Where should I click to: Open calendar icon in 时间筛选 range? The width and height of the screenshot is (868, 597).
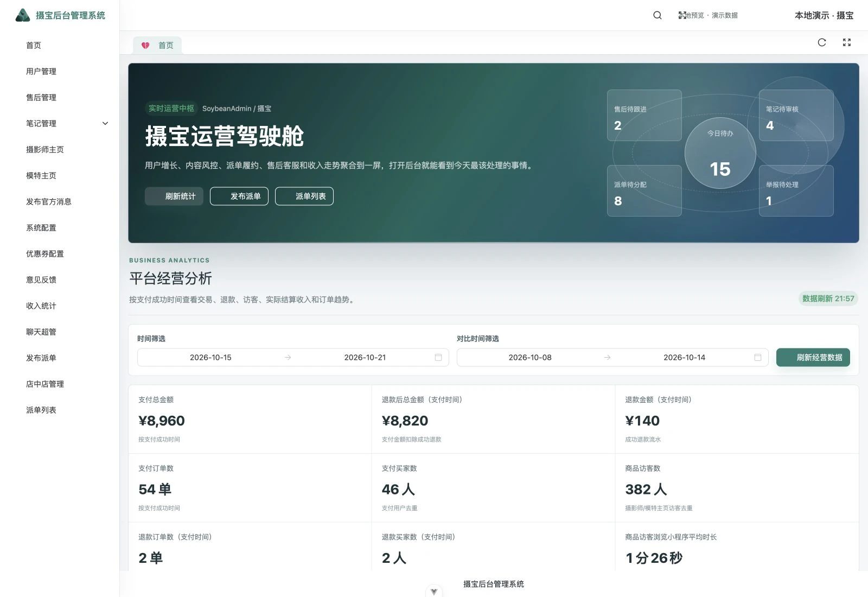(438, 357)
